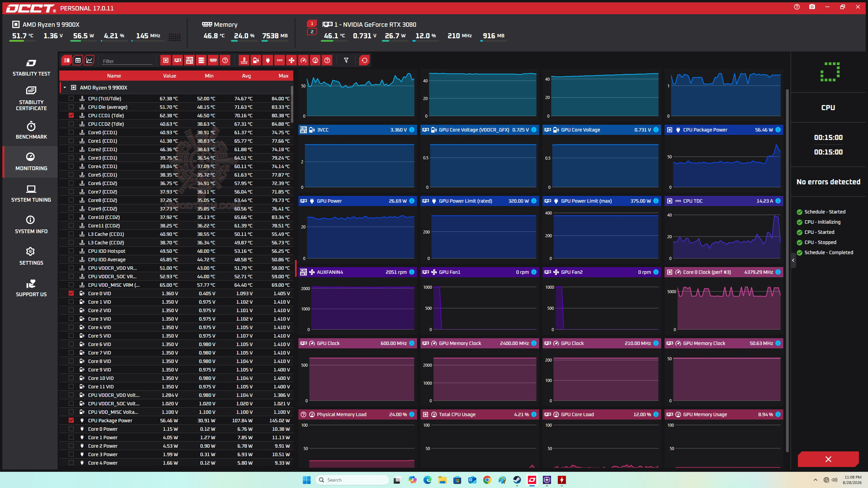Toggle the temperature sensor filter icon
The image size is (868, 488).
(244, 61)
